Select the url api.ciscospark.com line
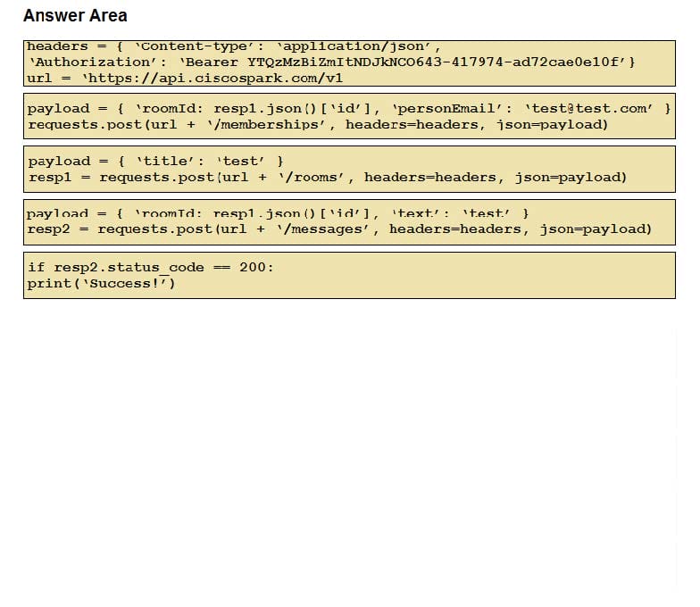 coord(185,78)
